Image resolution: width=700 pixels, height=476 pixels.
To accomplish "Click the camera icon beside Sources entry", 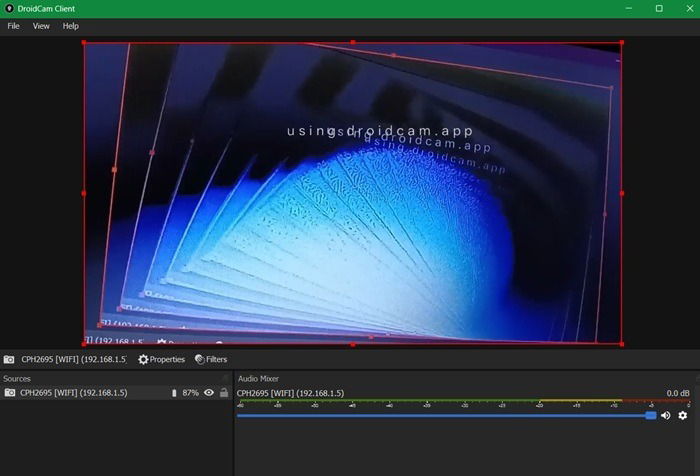I will coord(9,392).
